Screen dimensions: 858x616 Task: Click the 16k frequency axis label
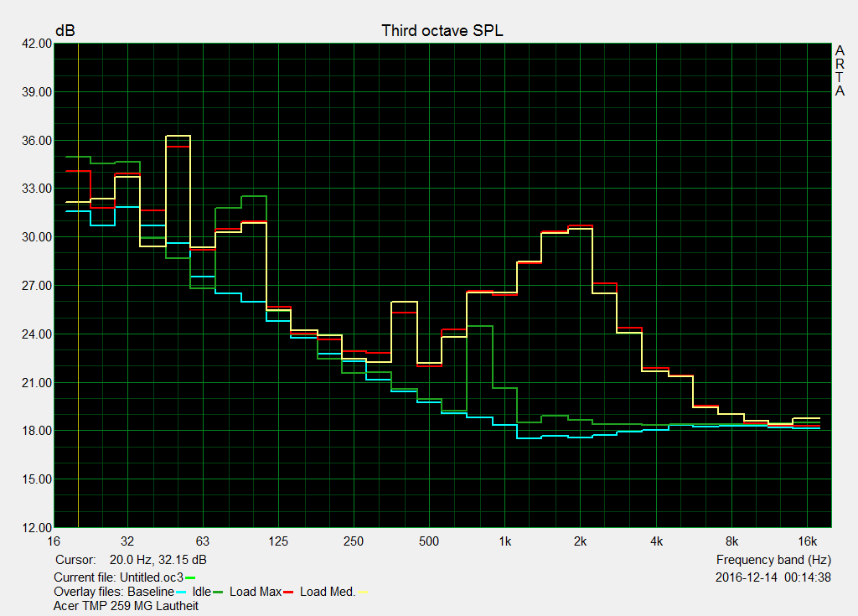[807, 541]
